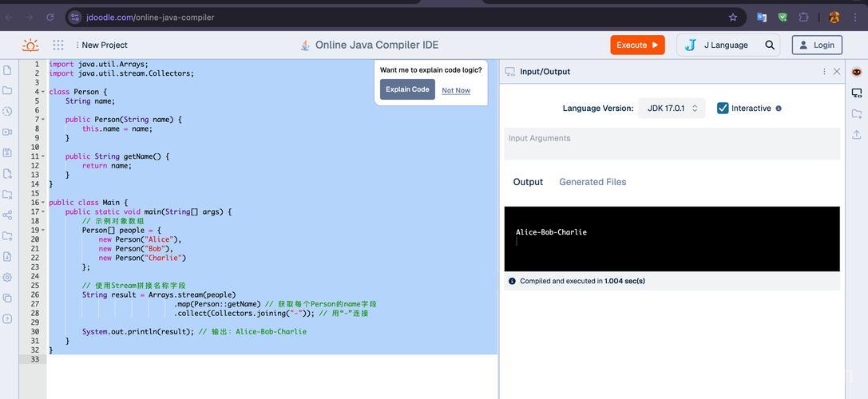Open the browser extensions puzzle icon
The height and width of the screenshot is (399, 868).
[x=804, y=17]
